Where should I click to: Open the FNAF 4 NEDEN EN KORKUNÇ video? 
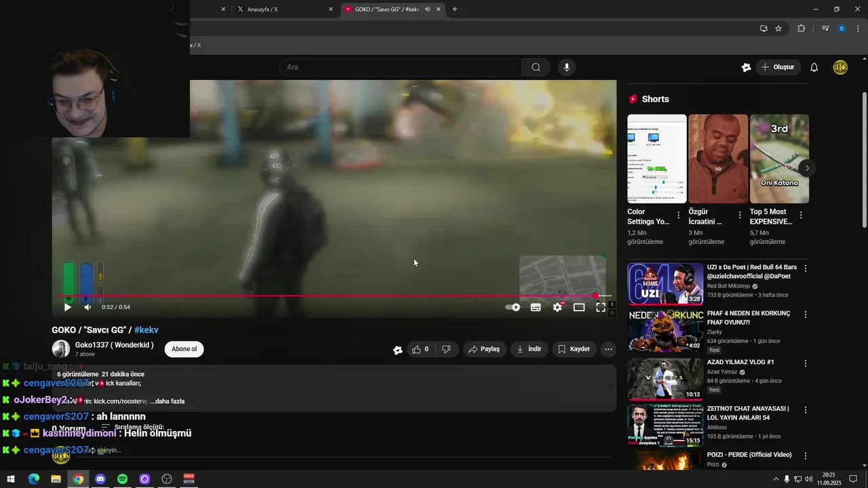(x=665, y=331)
